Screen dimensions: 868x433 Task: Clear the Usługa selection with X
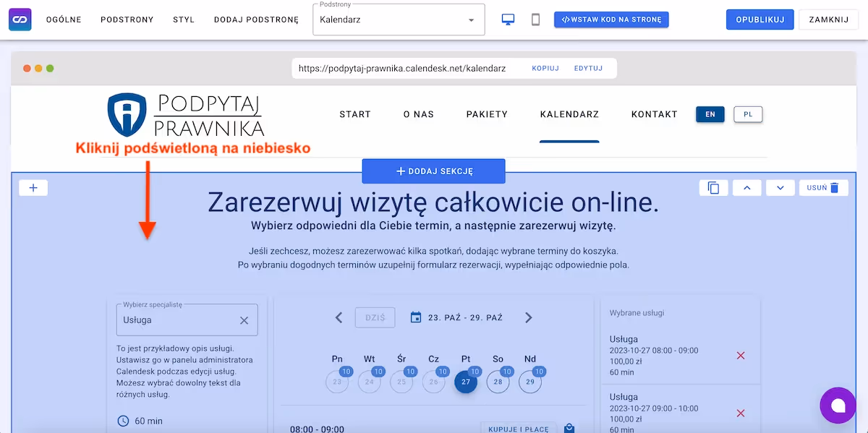pyautogui.click(x=244, y=320)
